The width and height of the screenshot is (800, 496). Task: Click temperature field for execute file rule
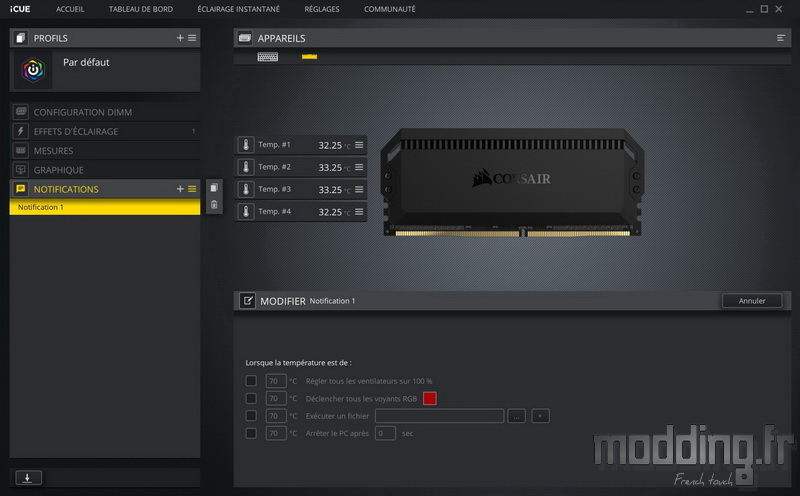tap(276, 415)
